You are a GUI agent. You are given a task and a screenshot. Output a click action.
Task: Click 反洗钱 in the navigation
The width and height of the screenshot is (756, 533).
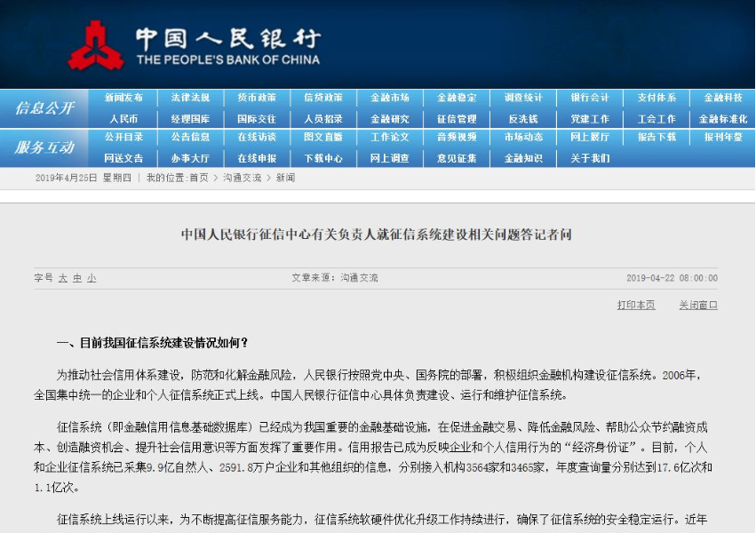pos(523,119)
